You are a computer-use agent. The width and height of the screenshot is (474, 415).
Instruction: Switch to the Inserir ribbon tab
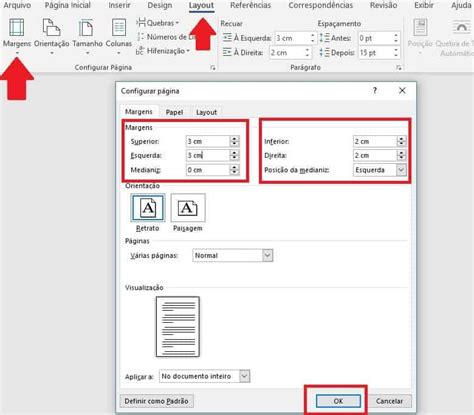119,5
